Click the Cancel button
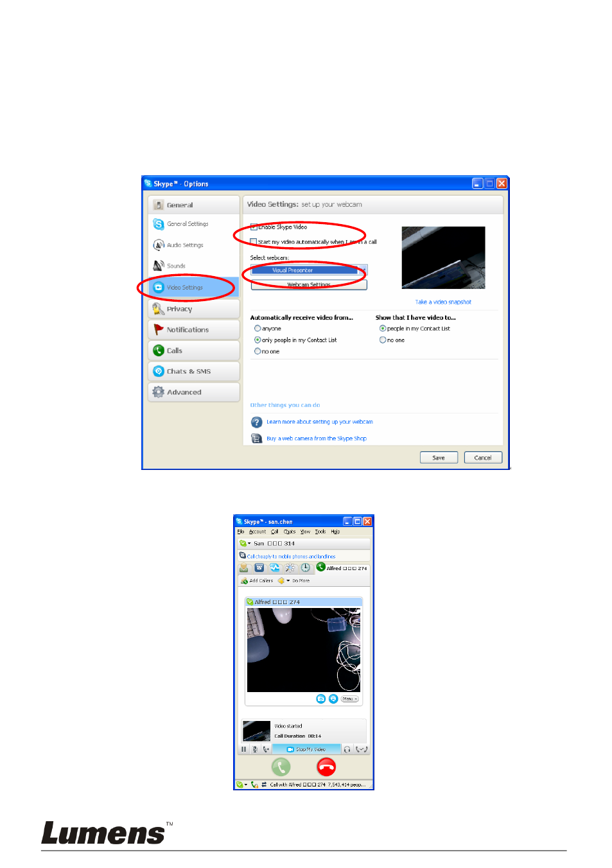Screen dimensions: 612x868 tap(483, 458)
